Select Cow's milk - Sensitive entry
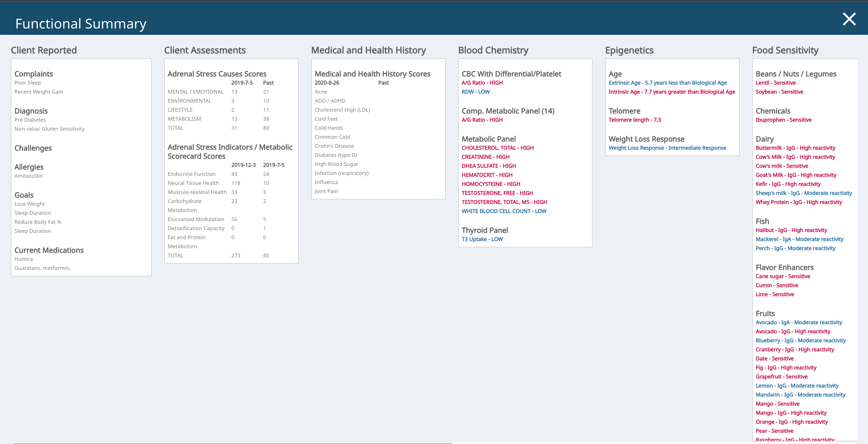Viewport: 868px width, 444px height. point(782,166)
